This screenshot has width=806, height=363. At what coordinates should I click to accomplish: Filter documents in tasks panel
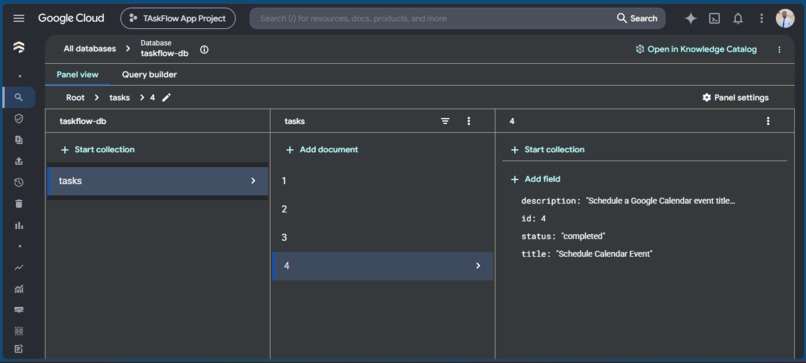[445, 121]
